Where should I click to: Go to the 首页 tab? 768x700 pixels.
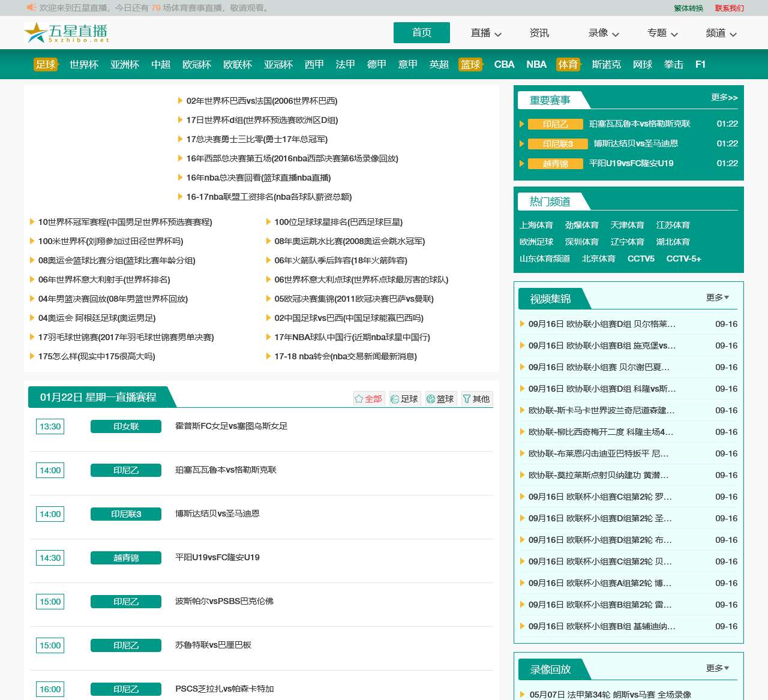(421, 32)
